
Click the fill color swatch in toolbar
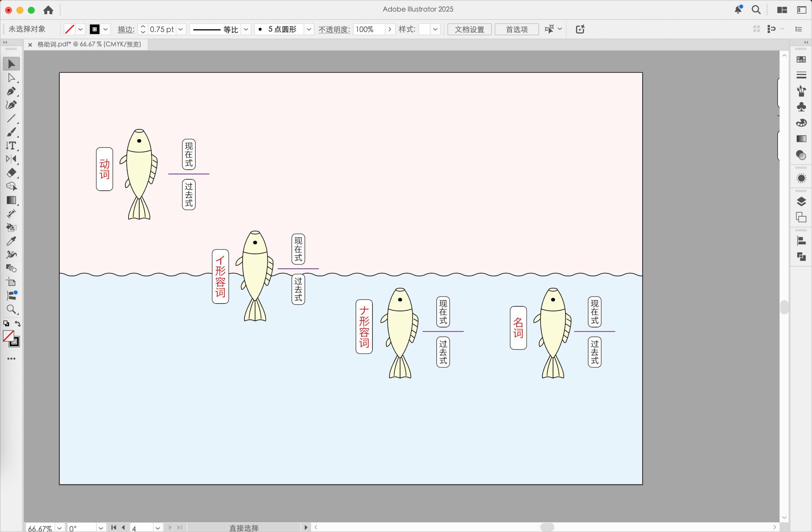coord(8,336)
